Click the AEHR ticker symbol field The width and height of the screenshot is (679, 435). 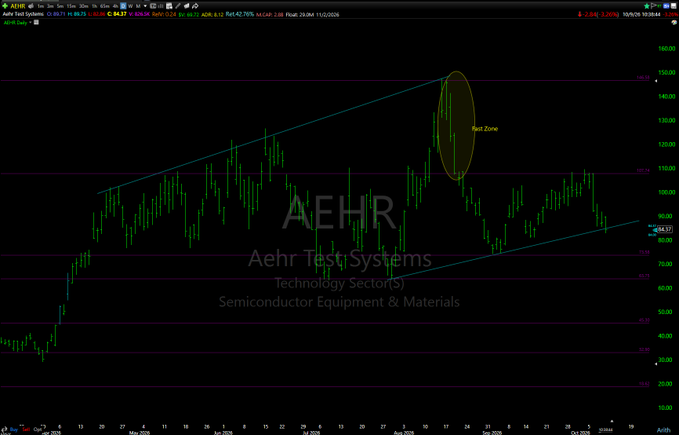[x=18, y=6]
